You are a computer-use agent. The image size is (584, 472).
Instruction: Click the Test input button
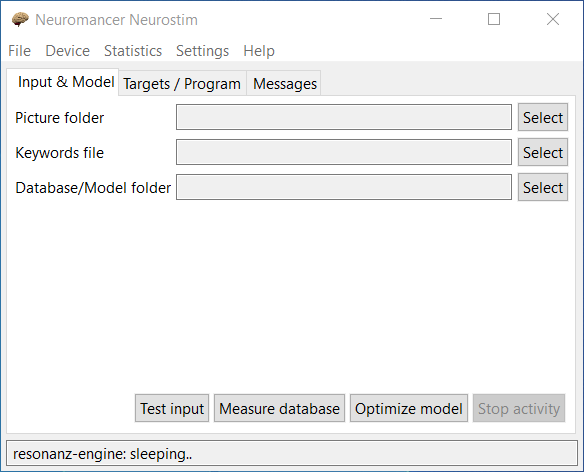pos(172,408)
